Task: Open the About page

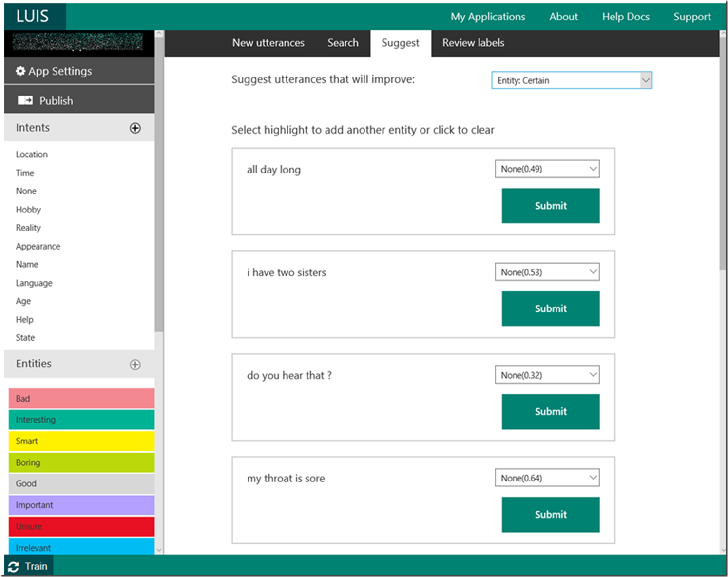Action: pyautogui.click(x=563, y=17)
